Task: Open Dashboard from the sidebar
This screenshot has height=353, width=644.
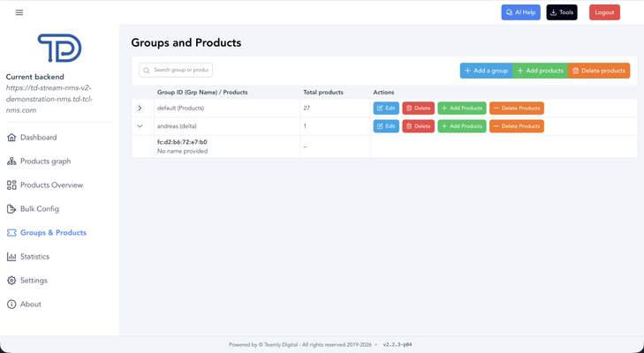Action: 38,138
